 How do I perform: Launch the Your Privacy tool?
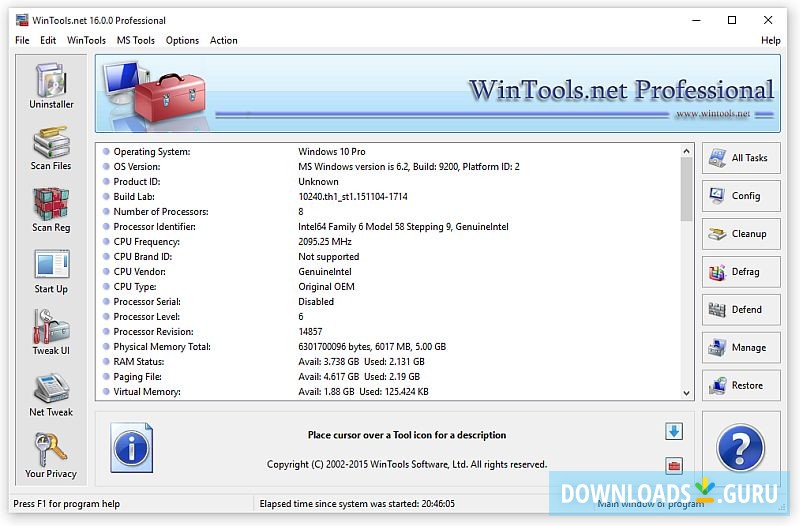[51, 456]
